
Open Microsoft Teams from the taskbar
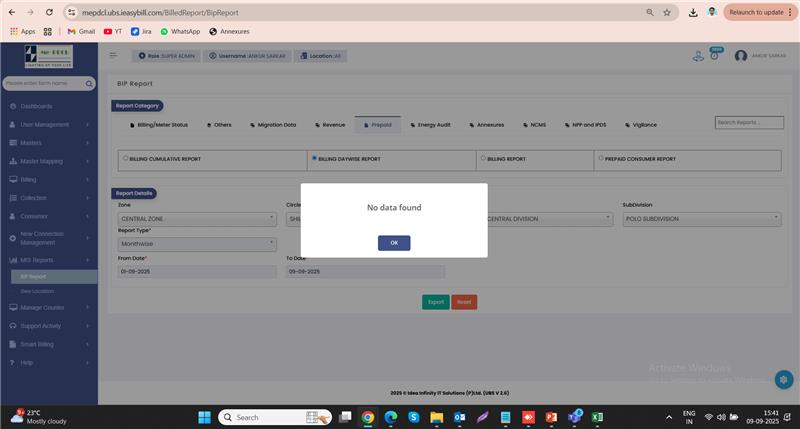575,416
